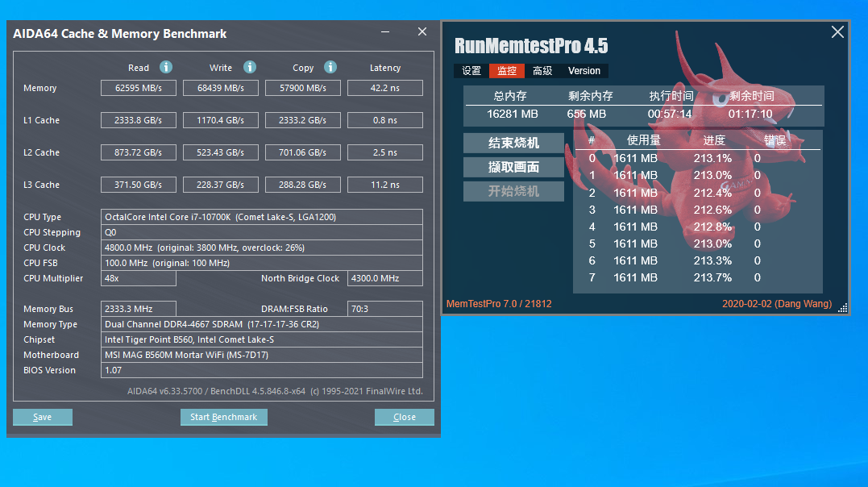Click the MemTestPro 7.0 / 21812 status text
Screen dimensions: 868x487
(499, 304)
